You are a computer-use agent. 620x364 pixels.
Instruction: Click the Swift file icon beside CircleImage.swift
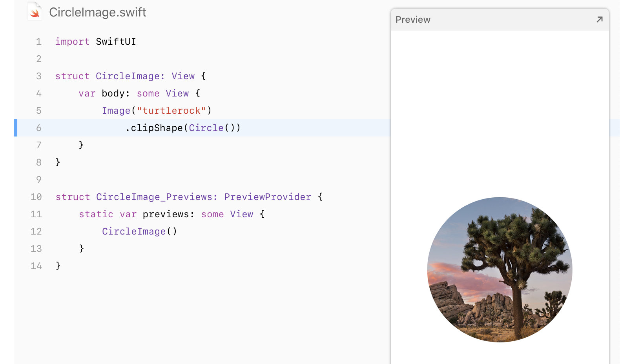coord(35,11)
